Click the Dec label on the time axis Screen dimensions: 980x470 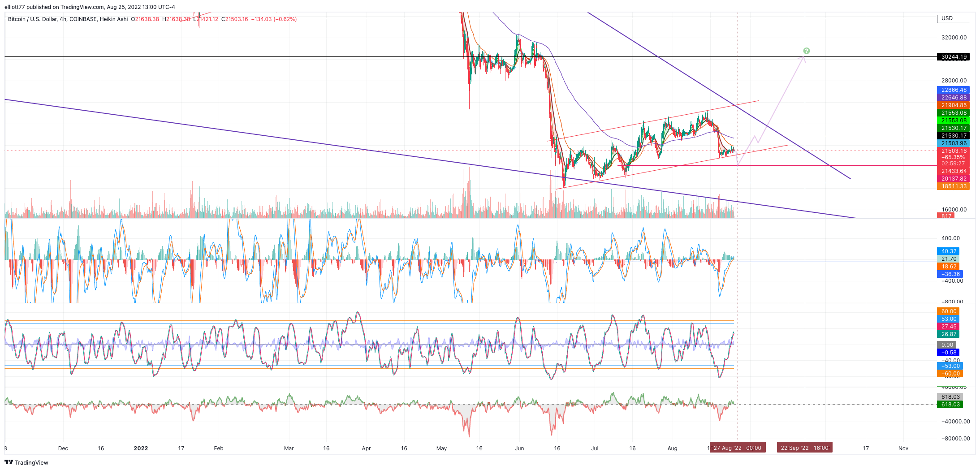(63, 448)
